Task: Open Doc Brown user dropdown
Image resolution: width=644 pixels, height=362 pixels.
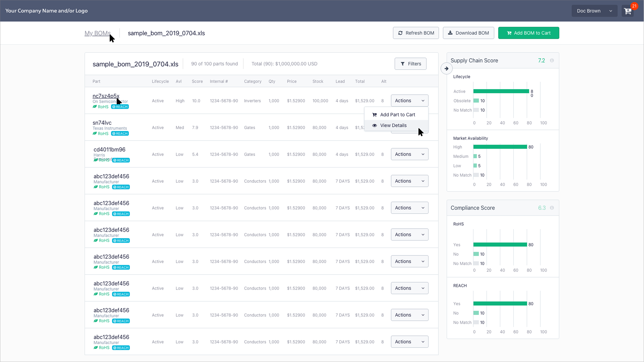Action: coord(594,11)
